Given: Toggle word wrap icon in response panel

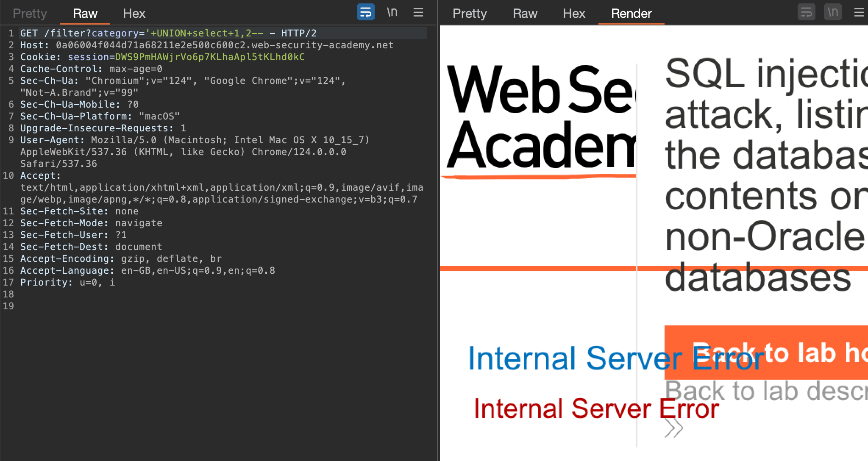Looking at the screenshot, I should (806, 12).
